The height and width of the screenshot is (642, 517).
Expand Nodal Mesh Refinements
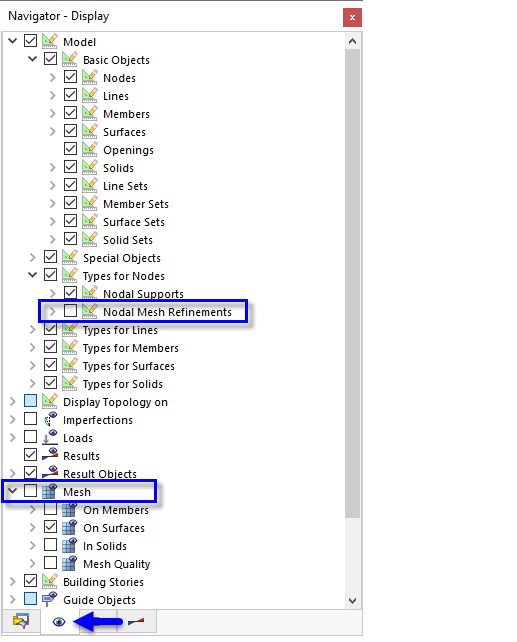pos(52,311)
